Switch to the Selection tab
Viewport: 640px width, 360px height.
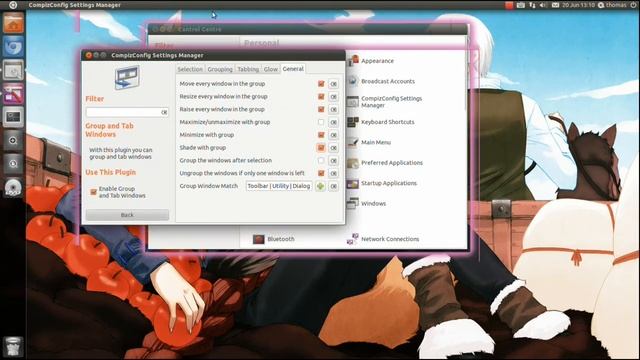tap(190, 69)
